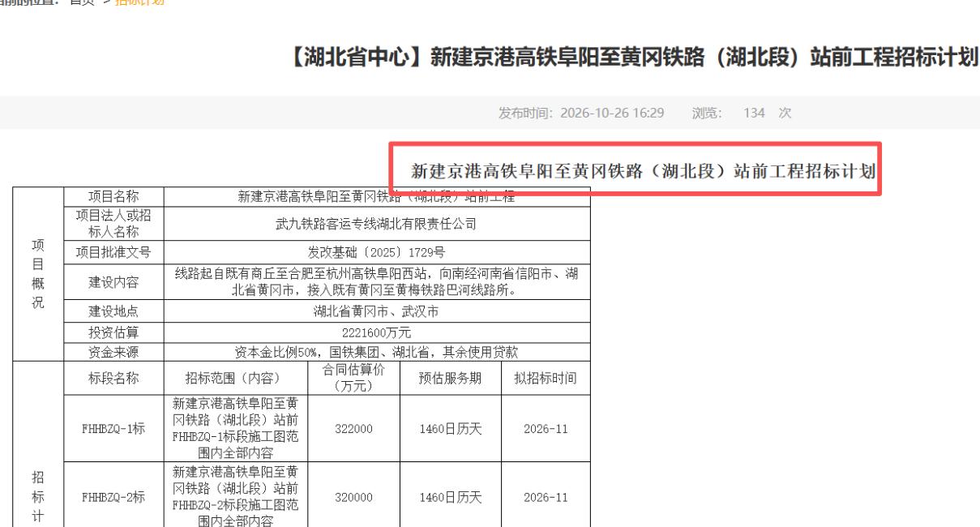Click the 预估服务期 column header

451,378
